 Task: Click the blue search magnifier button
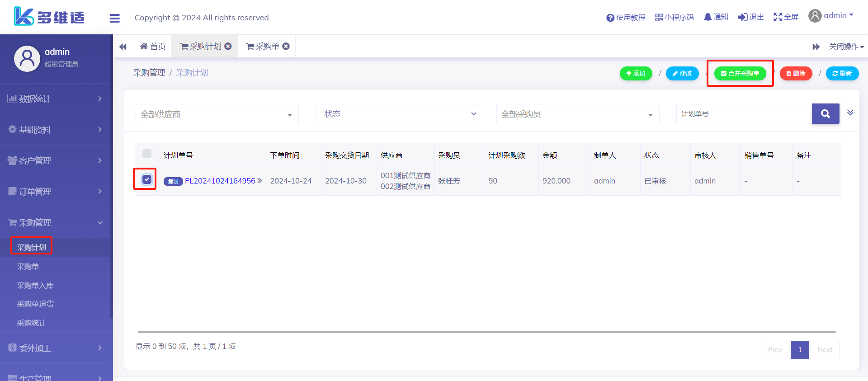click(x=825, y=114)
